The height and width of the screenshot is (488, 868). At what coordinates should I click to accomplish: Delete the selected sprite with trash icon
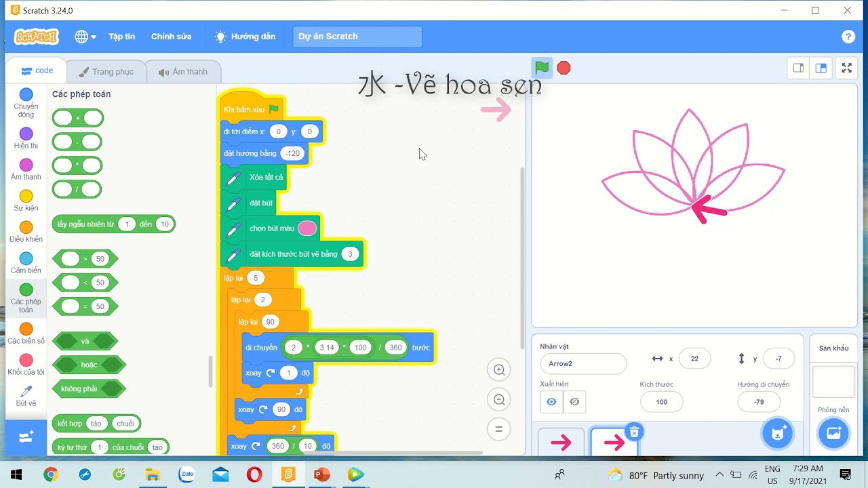[x=633, y=432]
